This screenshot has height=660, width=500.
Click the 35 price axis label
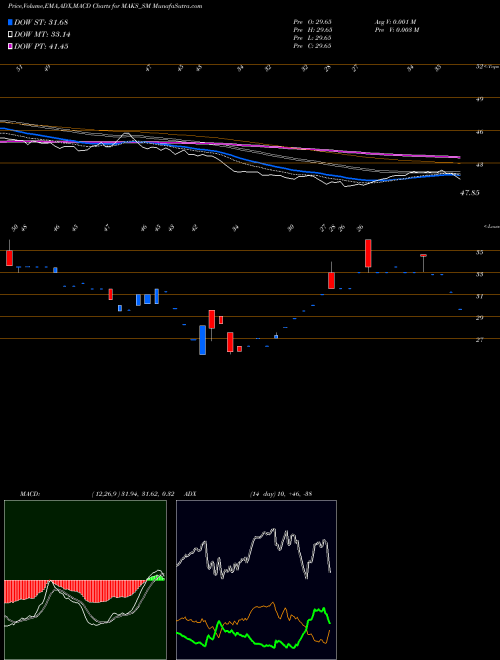click(x=479, y=253)
